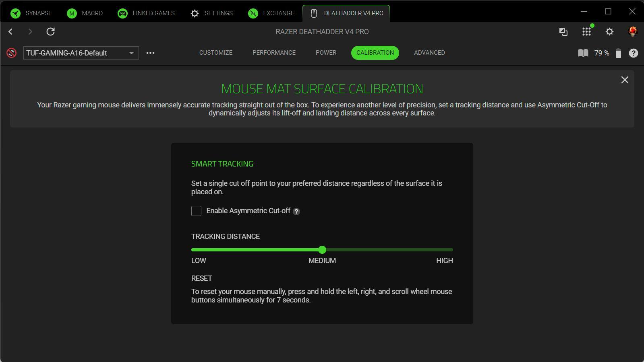
Task: Click the refresh icon in the navigation bar
Action: (50, 32)
